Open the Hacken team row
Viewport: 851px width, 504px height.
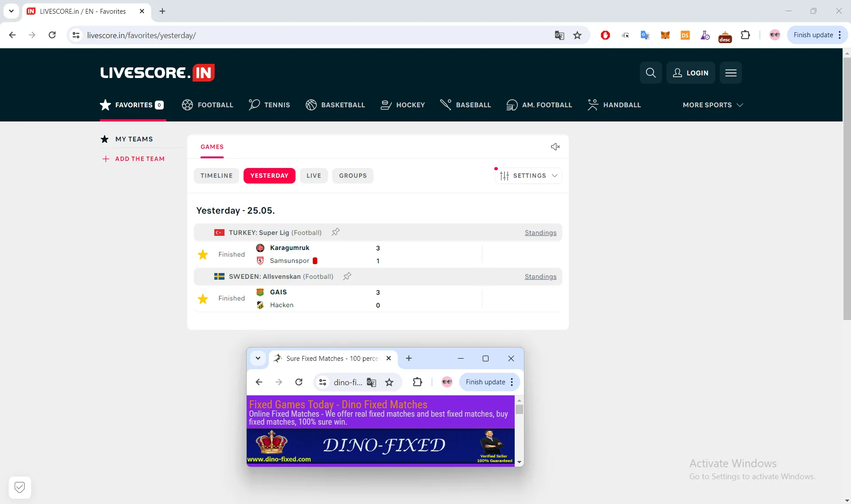point(281,305)
